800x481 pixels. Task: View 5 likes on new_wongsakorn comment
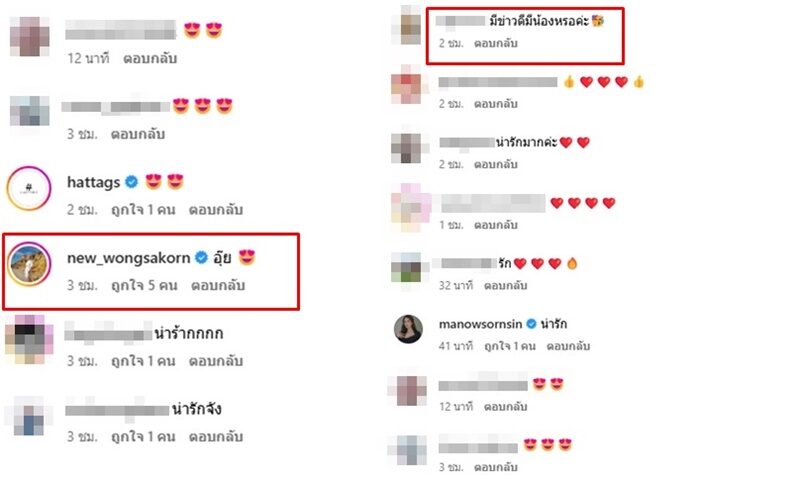(144, 285)
